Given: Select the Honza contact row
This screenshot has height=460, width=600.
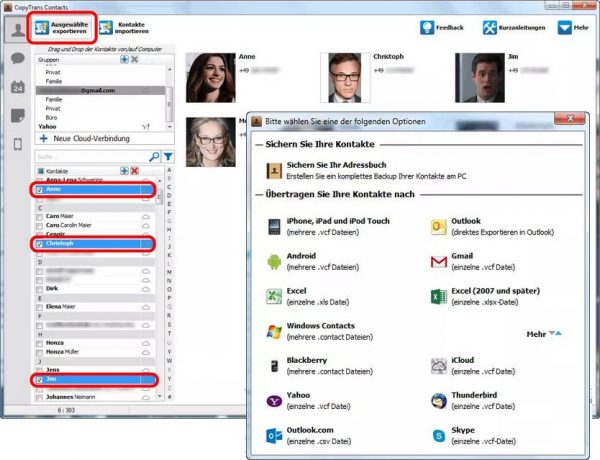Looking at the screenshot, I should (96, 343).
